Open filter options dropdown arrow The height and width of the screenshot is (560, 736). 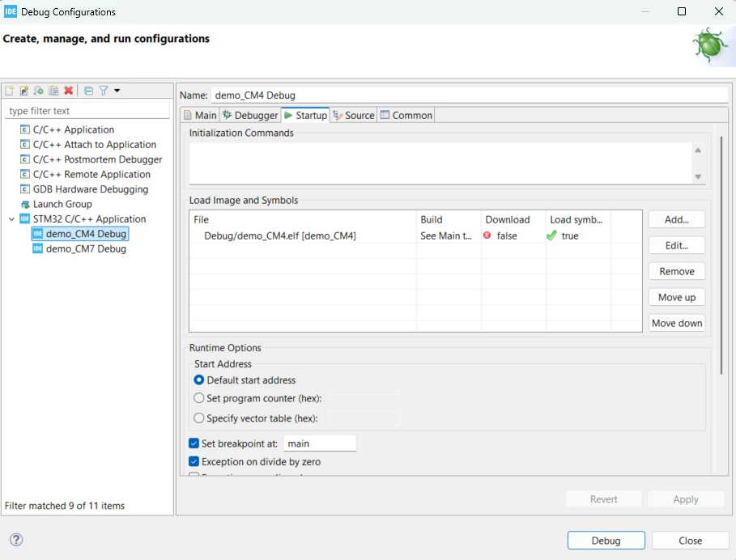point(117,91)
